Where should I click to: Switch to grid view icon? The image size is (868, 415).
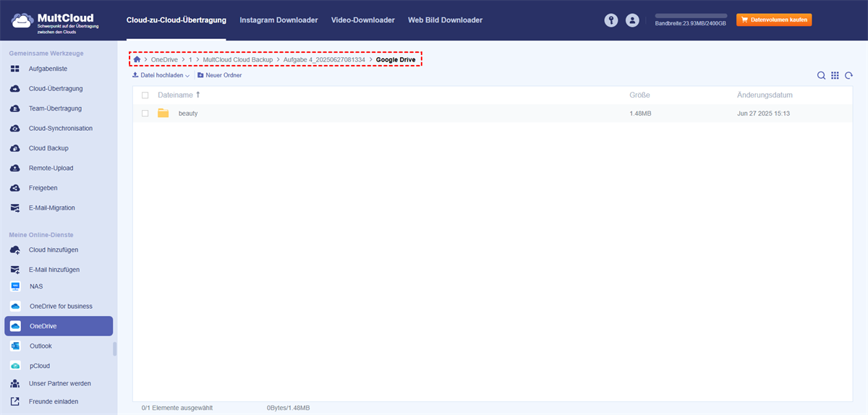click(835, 75)
